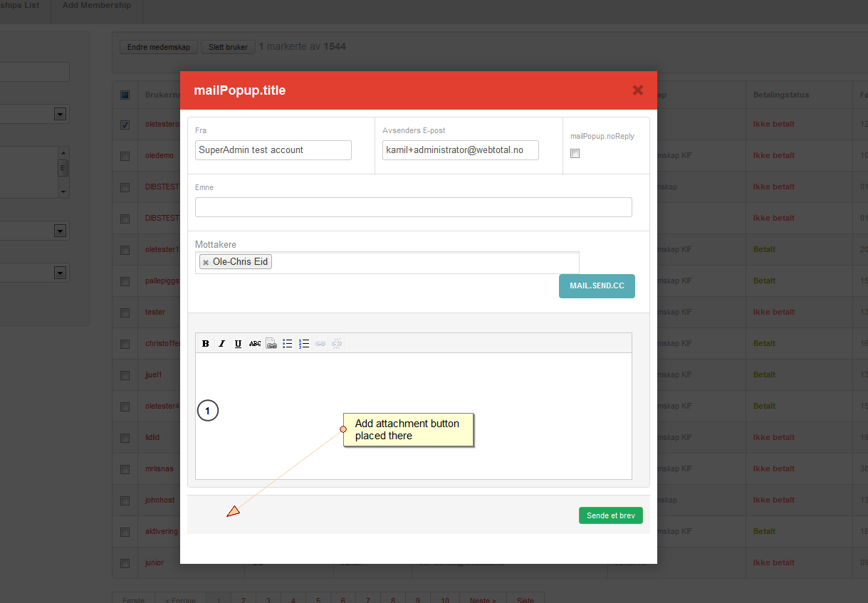Click the Betalingstatus column header
The height and width of the screenshot is (603, 868).
(781, 95)
